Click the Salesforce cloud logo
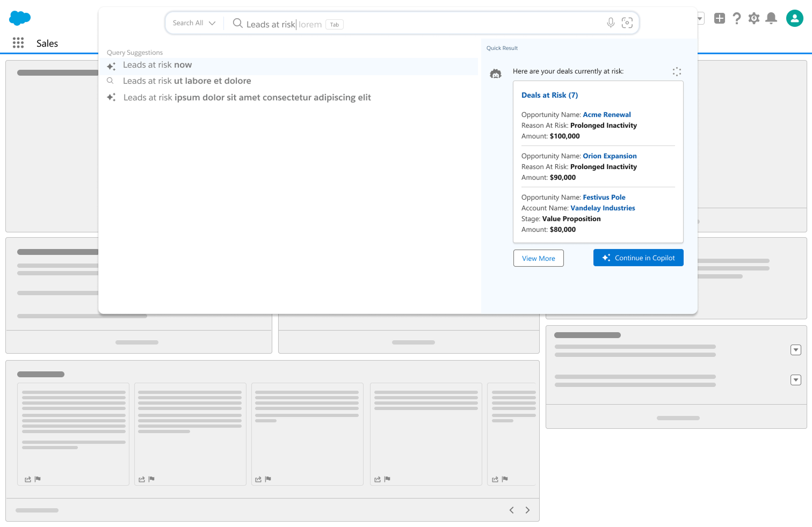 pos(20,18)
